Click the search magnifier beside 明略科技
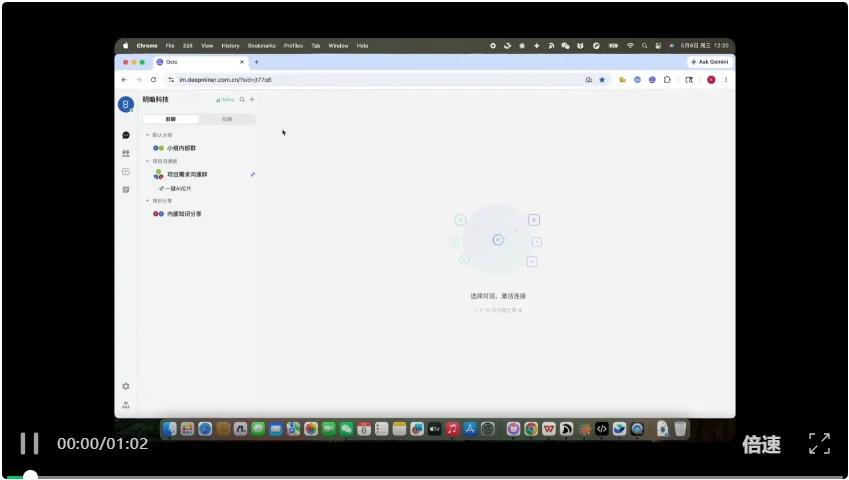Screen dimensions: 849x480 coord(242,100)
